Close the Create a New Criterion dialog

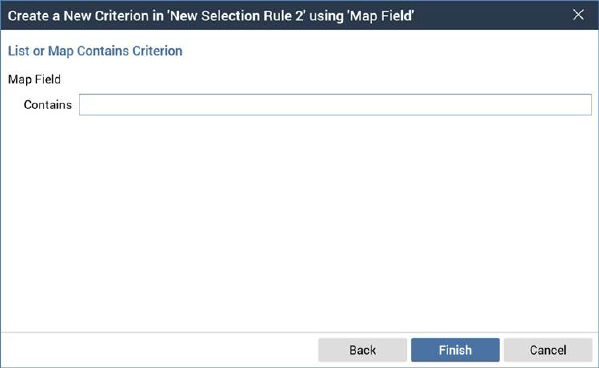point(578,15)
